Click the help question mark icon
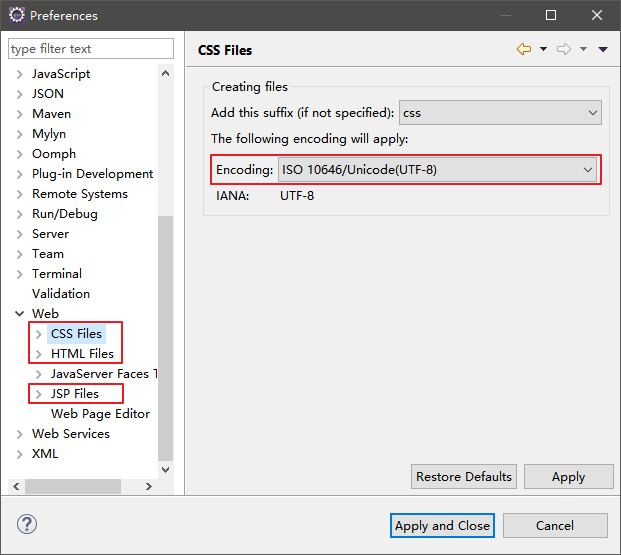621x555 pixels. (x=27, y=524)
